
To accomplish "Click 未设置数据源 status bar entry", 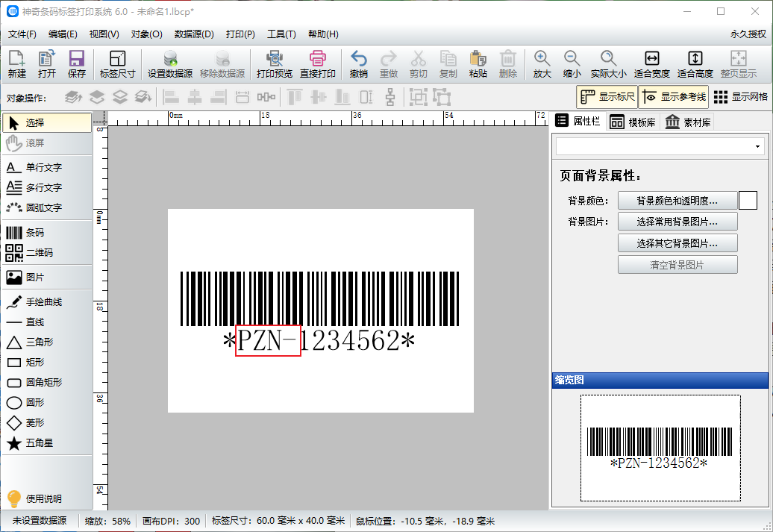I will (40, 521).
